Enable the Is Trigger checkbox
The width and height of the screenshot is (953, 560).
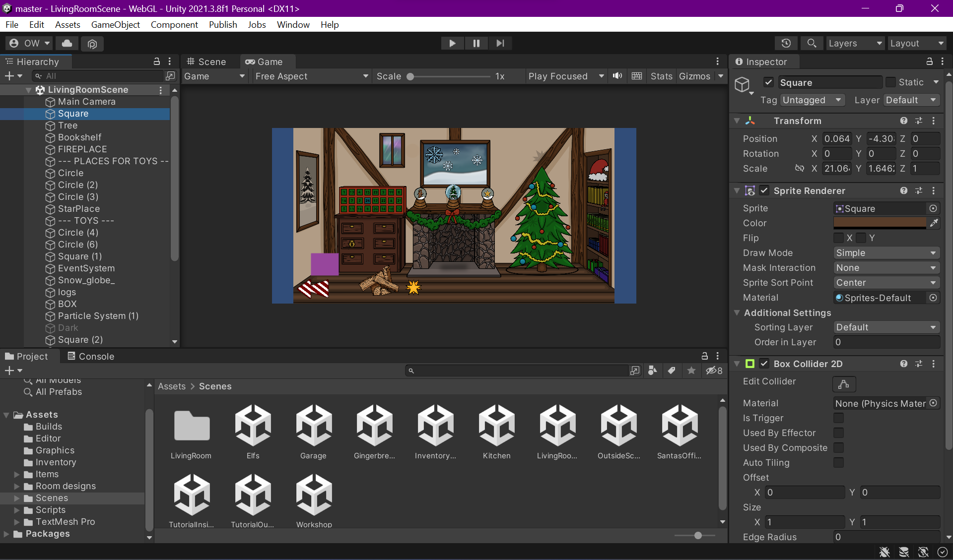[839, 418]
